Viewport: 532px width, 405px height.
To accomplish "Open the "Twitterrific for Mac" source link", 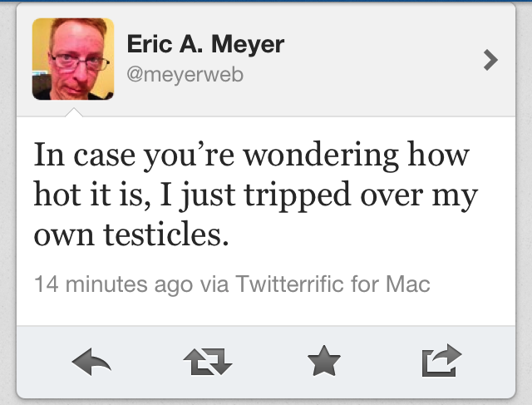I will 333,284.
